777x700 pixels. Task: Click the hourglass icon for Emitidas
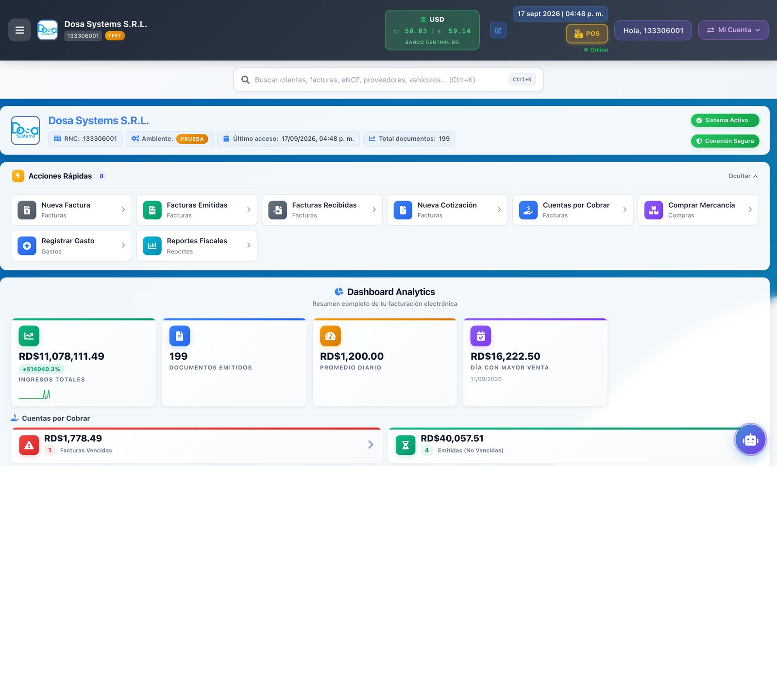point(405,445)
